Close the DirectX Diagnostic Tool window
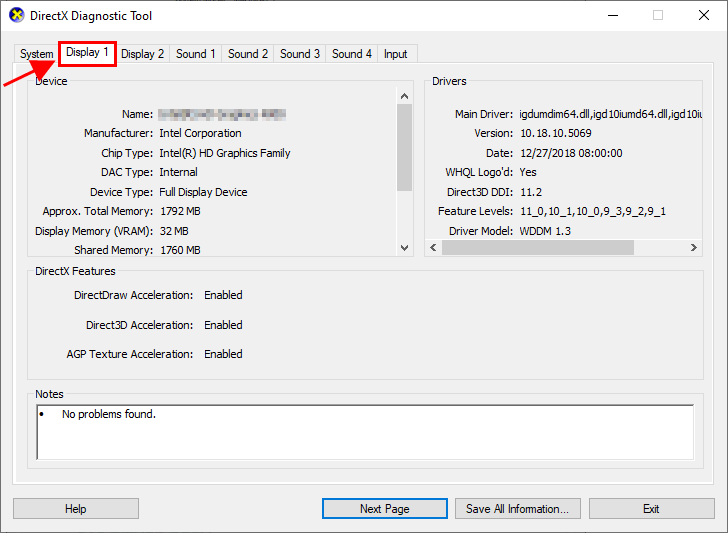The image size is (728, 533). 704,15
